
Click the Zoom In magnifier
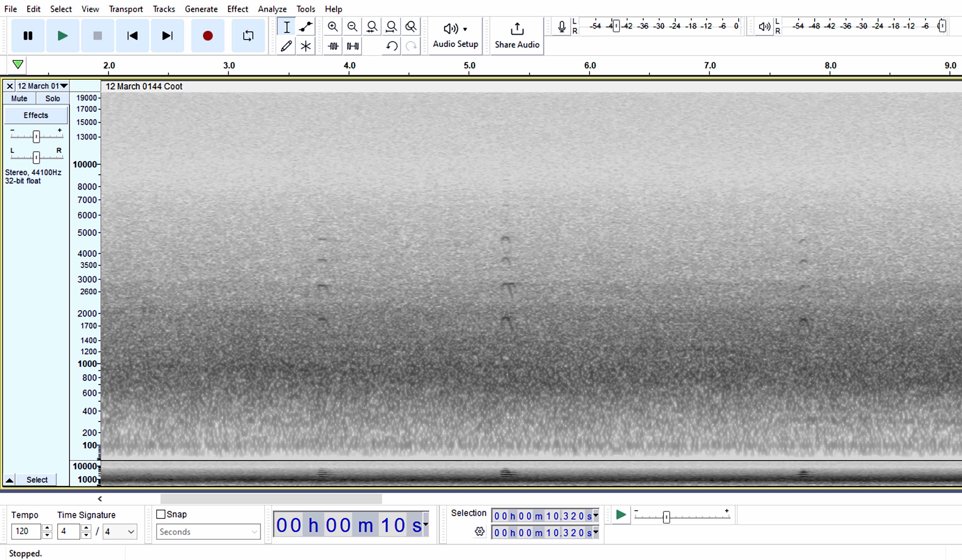pyautogui.click(x=332, y=27)
